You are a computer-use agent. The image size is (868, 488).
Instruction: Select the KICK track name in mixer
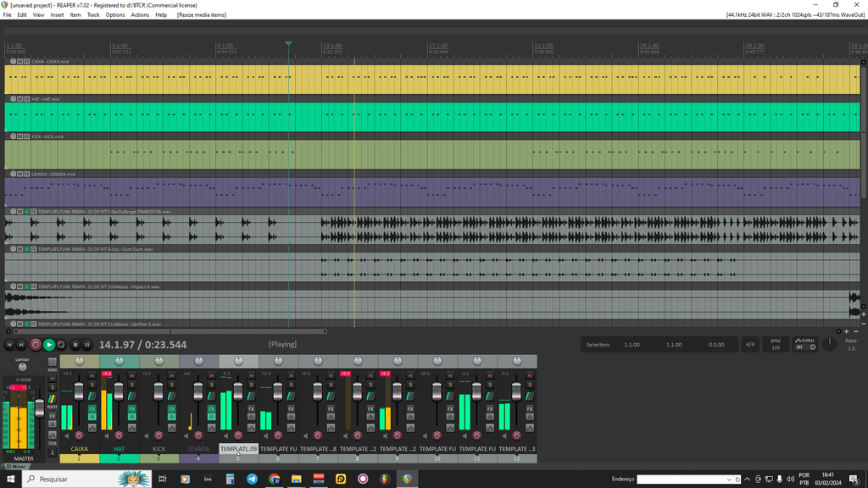point(159,449)
